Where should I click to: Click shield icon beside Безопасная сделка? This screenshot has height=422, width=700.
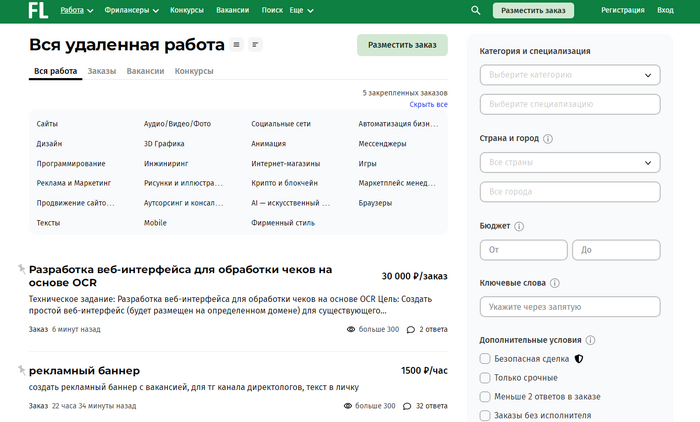(x=578, y=358)
